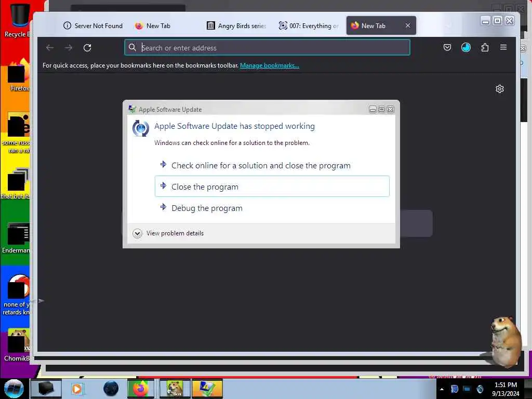Open the Extensions puzzle icon
Viewport: 532px width, 399px height.
tap(485, 47)
